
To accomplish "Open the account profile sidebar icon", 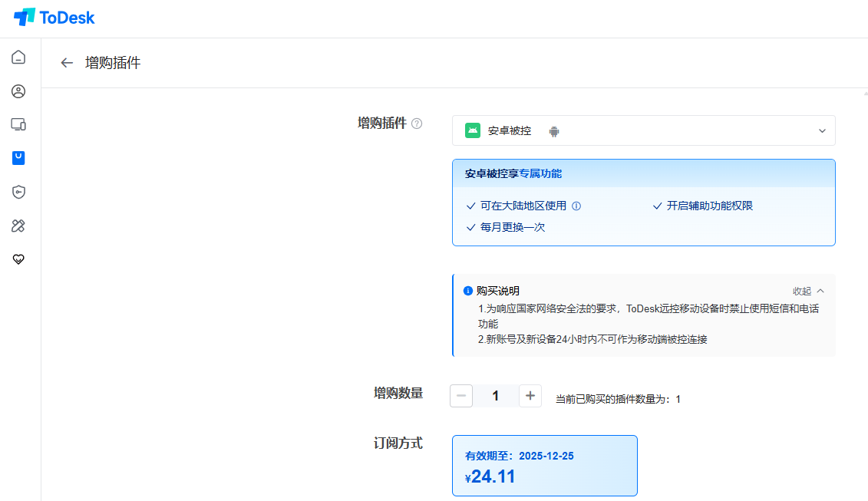I will pos(18,91).
